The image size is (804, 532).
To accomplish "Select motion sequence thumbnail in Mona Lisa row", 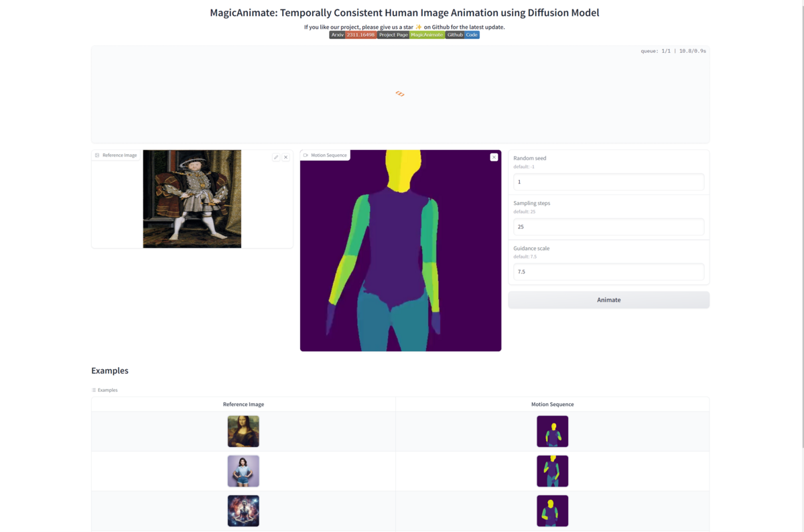I will [x=553, y=431].
